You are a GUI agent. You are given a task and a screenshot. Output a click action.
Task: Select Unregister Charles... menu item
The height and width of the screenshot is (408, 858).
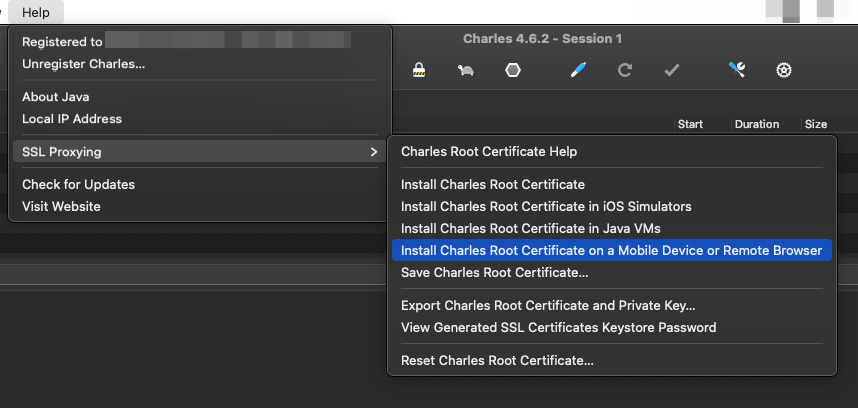click(x=200, y=64)
